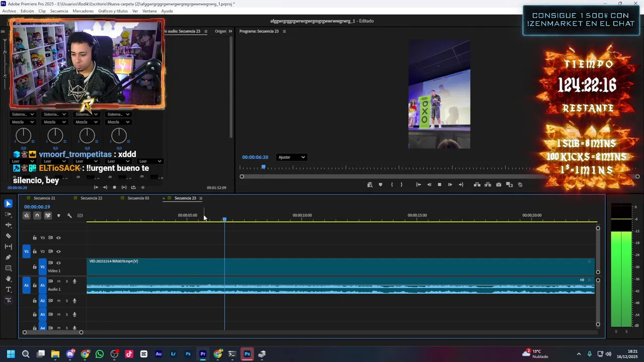Click Mark Out bracket in Program monitor
Viewport: 644px width, 362px height.
click(x=401, y=185)
